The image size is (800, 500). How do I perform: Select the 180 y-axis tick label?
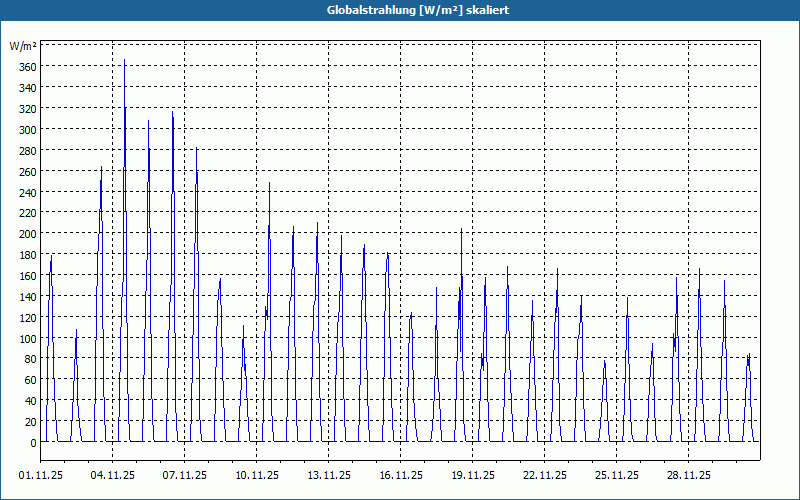tap(28, 255)
